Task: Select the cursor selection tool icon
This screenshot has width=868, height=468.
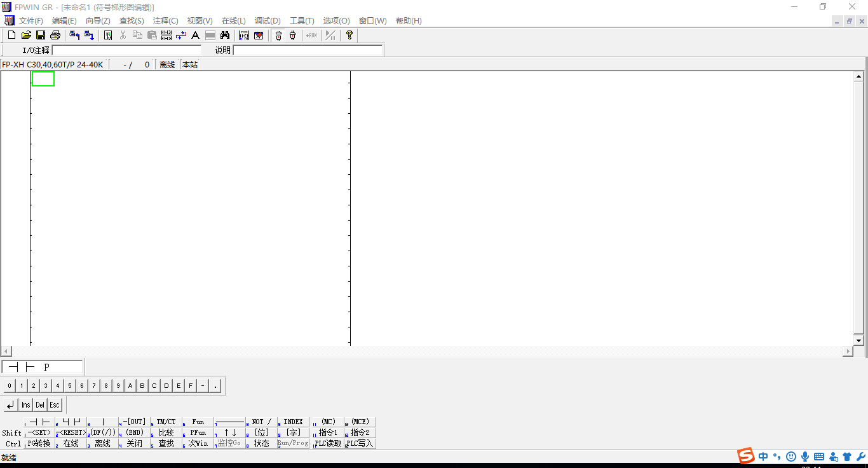Action: click(x=108, y=36)
